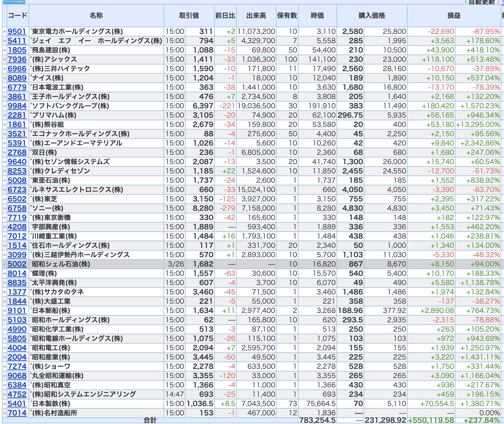Click the 名称 column header

tap(96, 16)
